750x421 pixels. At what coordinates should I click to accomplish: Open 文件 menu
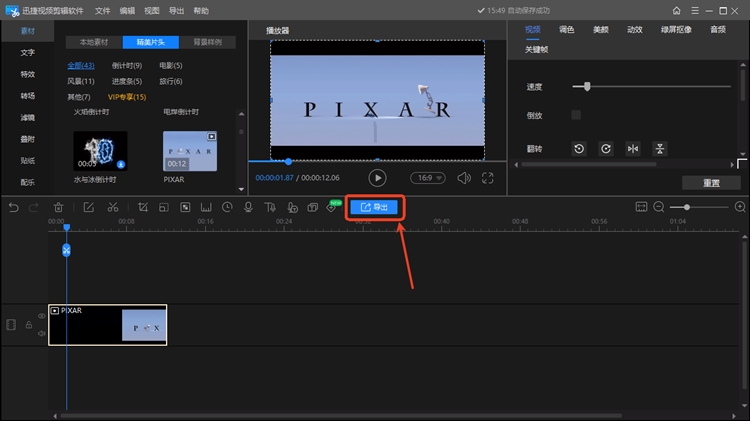coord(102,11)
